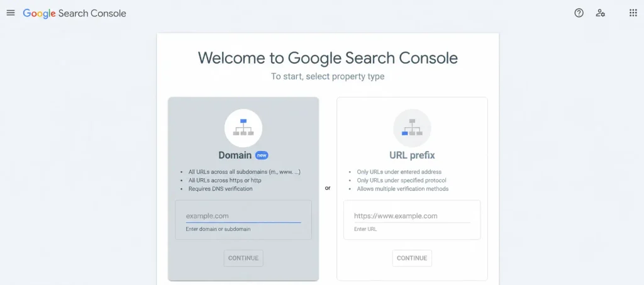Click 'To start, select property type' subtitle
The height and width of the screenshot is (285, 644).
[328, 76]
